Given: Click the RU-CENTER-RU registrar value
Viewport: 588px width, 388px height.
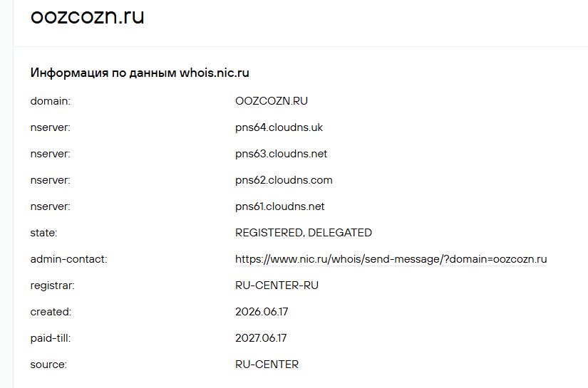Looking at the screenshot, I should (277, 285).
